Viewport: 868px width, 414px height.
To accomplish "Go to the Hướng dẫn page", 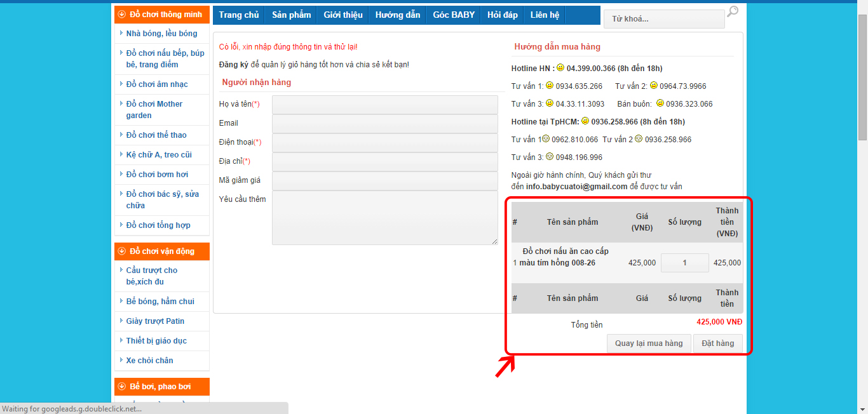I will [x=398, y=15].
